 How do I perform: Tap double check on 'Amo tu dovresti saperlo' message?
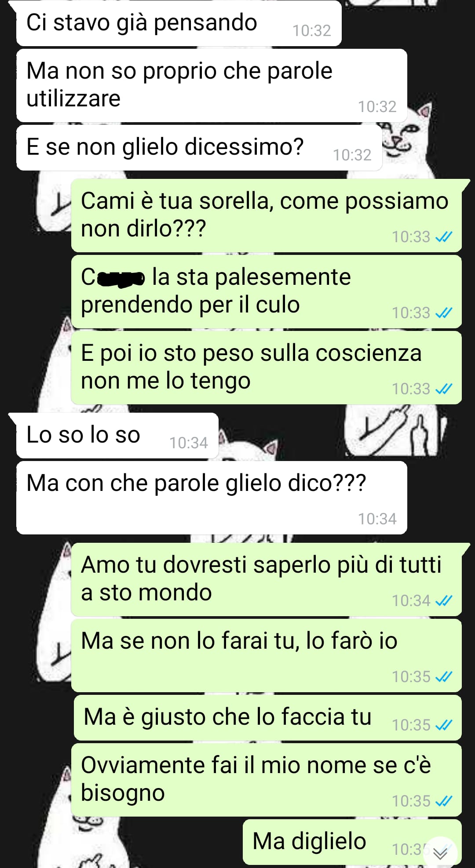click(443, 601)
